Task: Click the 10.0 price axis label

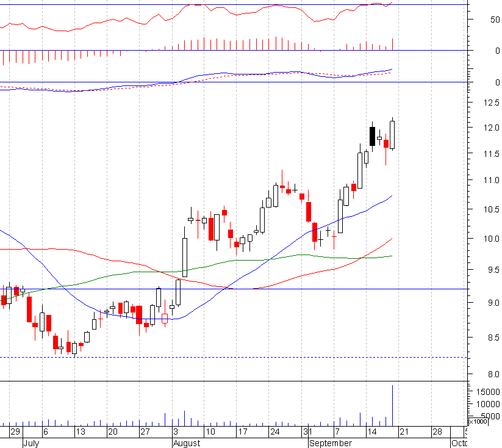Action: pos(492,239)
